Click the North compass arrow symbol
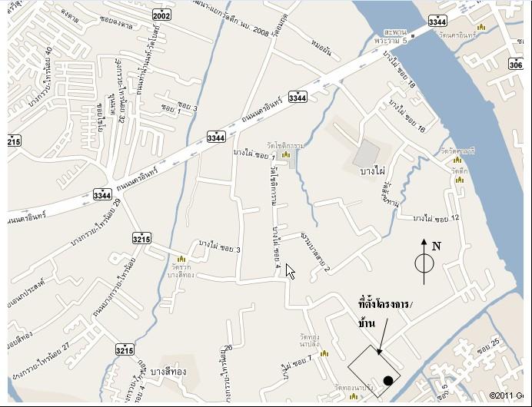The width and height of the screenshot is (532, 407). click(x=424, y=262)
